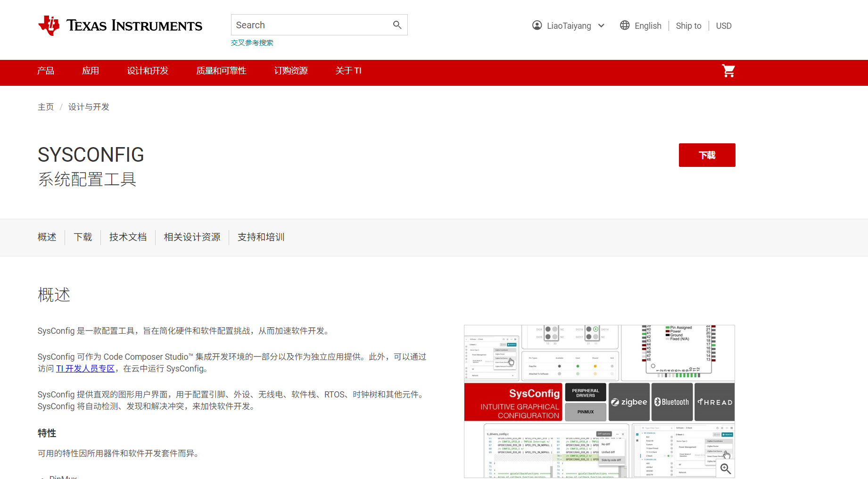Select English language option
Screen dimensions: 868x479
coord(648,26)
